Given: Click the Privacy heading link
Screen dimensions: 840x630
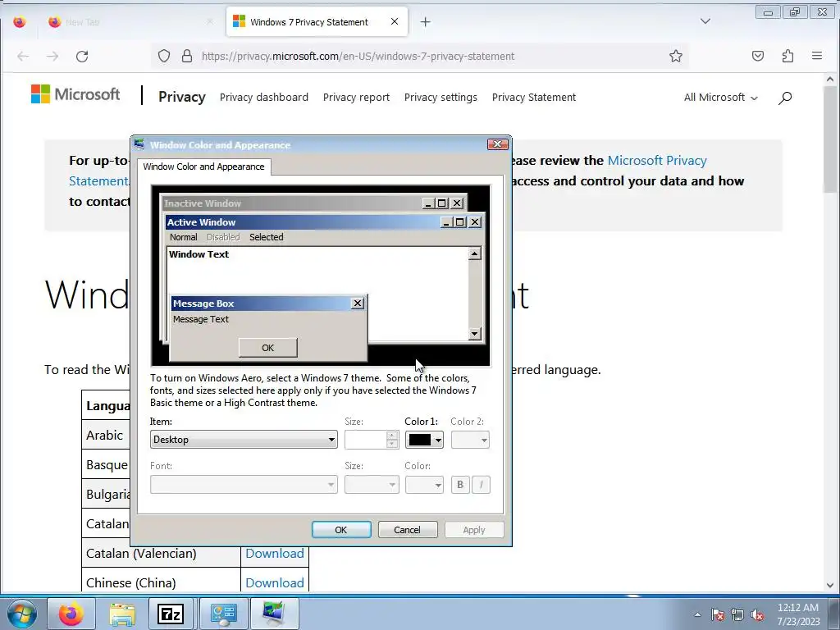Looking at the screenshot, I should pyautogui.click(x=182, y=97).
